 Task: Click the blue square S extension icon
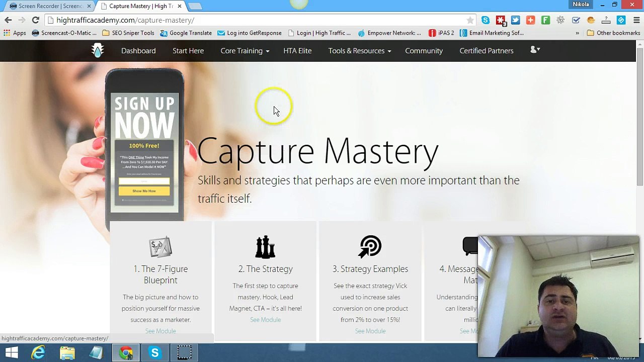pos(621,20)
